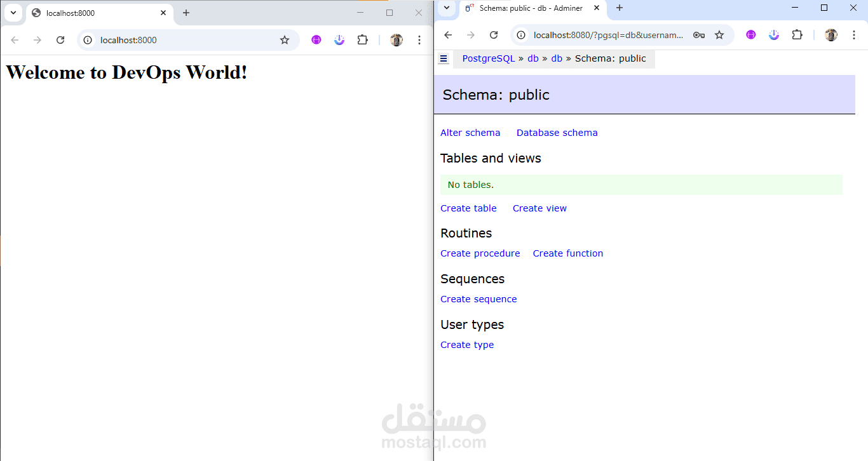This screenshot has width=868, height=461.
Task: Click the forward arrow in the Adminer window
Action: tap(471, 35)
